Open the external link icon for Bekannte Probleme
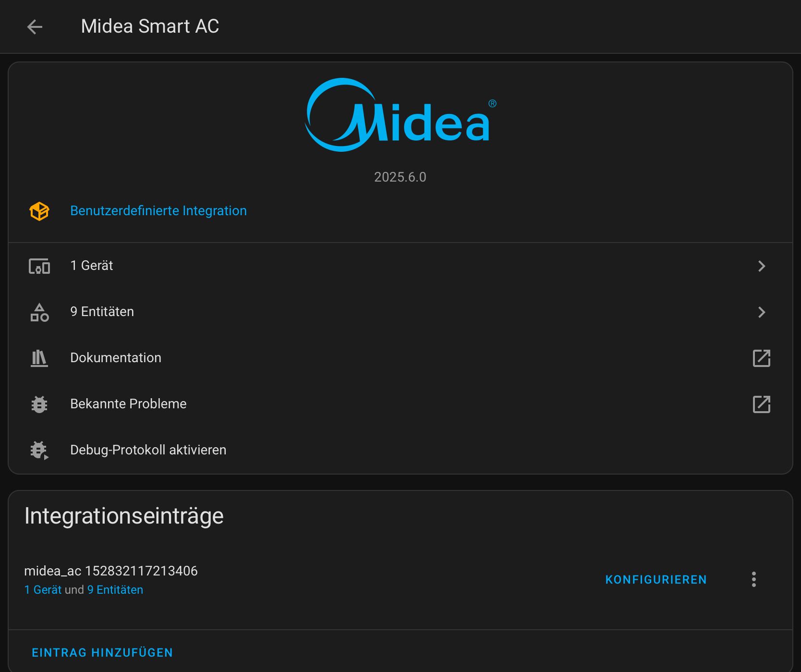 (x=762, y=404)
